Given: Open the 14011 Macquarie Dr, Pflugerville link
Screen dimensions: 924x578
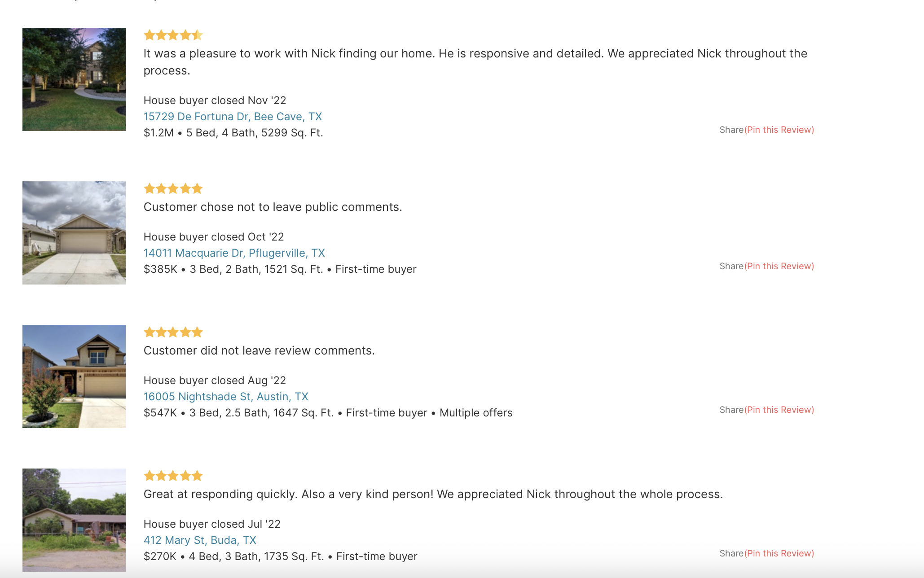Looking at the screenshot, I should point(234,253).
